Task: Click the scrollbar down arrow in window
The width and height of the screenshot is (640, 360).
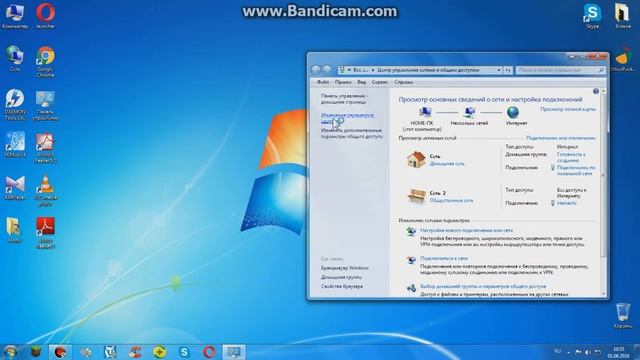Action: [x=603, y=293]
